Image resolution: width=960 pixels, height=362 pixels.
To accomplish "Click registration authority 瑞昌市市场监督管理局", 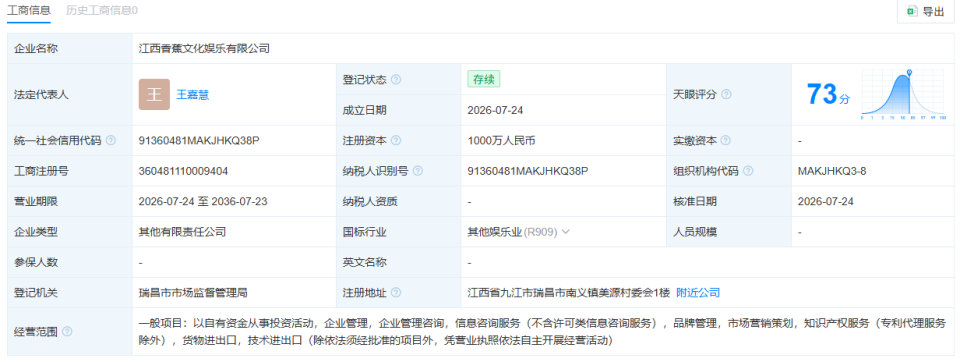I will [x=193, y=293].
